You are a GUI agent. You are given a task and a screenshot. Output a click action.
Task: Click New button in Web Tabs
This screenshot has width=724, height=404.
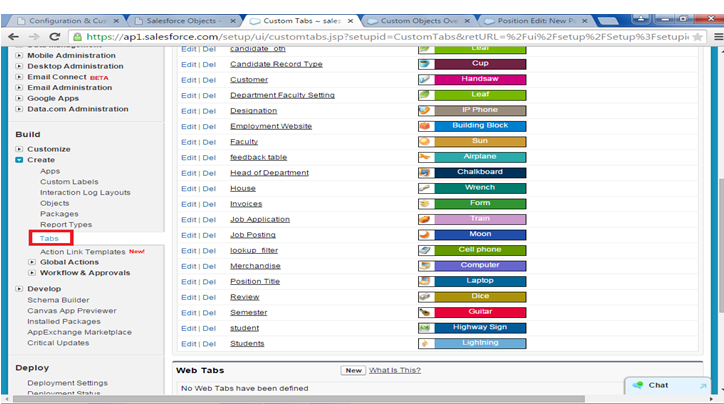point(353,370)
